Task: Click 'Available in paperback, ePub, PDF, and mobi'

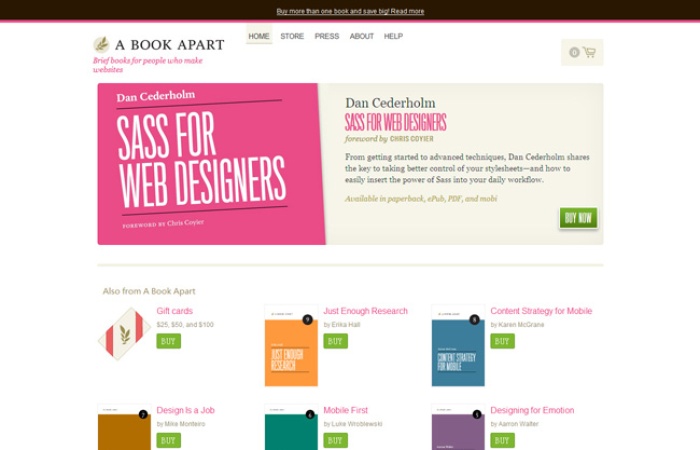Action: click(x=421, y=199)
